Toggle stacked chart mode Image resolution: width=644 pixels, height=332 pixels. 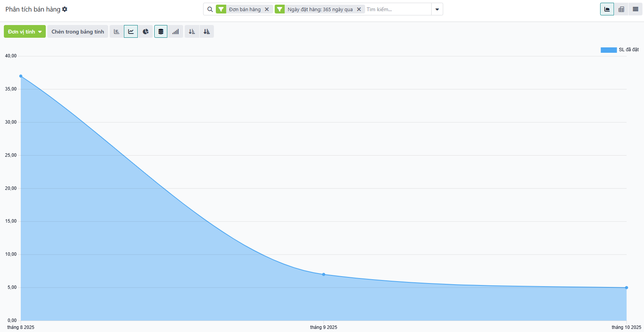click(161, 32)
